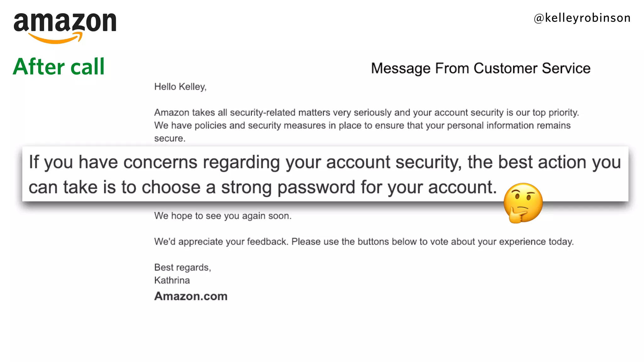Select the "Message From Customer Service" title

[480, 69]
